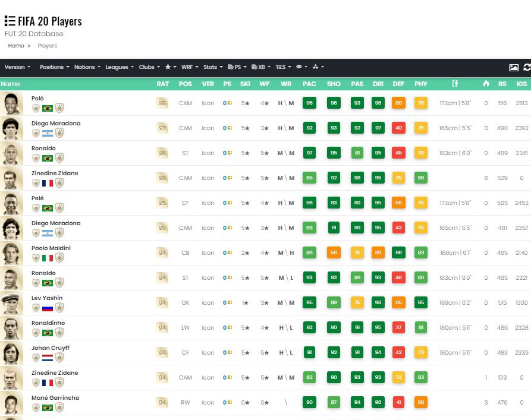The image size is (531, 420).
Task: Expand the T&S filter dropdown
Action: [x=284, y=67]
